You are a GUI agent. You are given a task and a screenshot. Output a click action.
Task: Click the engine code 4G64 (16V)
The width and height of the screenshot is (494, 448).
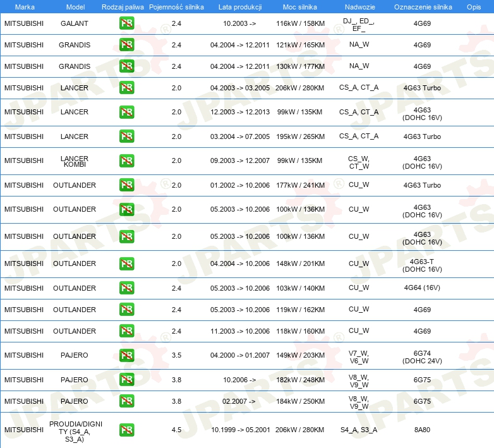pyautogui.click(x=422, y=288)
